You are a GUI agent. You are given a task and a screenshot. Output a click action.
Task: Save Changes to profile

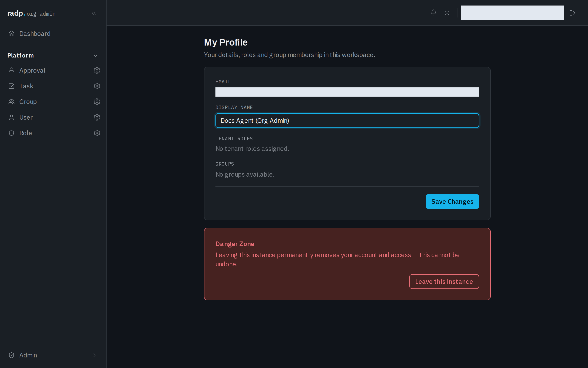pos(452,201)
